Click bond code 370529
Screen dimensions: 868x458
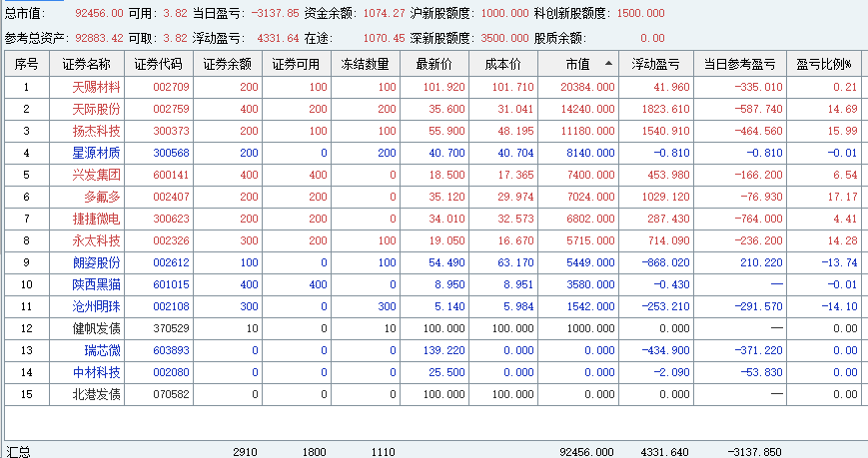(x=171, y=328)
